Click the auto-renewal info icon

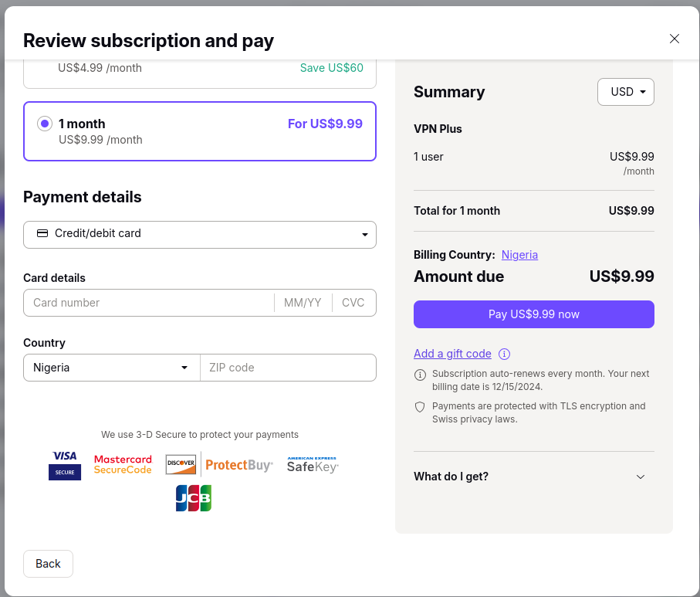(420, 375)
